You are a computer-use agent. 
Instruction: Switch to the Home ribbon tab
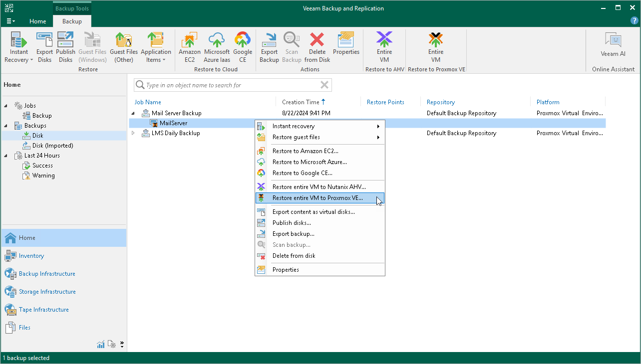(38, 21)
